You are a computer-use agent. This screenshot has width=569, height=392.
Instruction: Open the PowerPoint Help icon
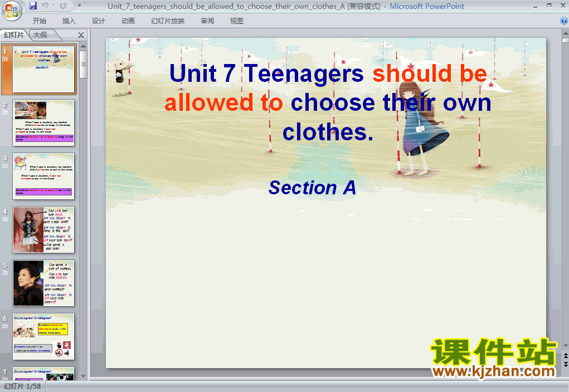click(x=564, y=21)
